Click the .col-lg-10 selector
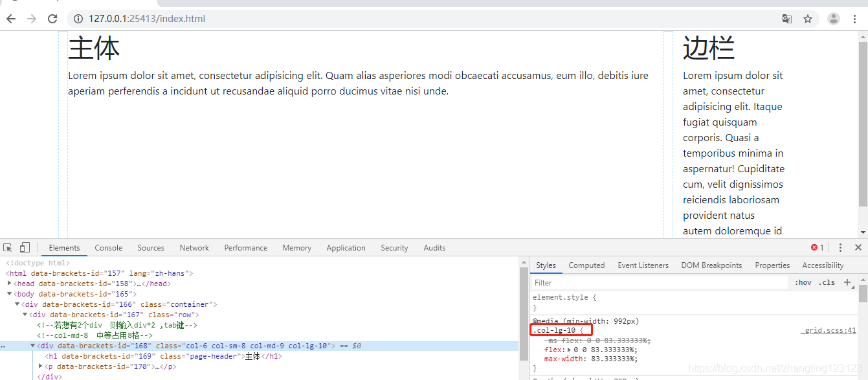This screenshot has height=380, width=868. tap(554, 330)
